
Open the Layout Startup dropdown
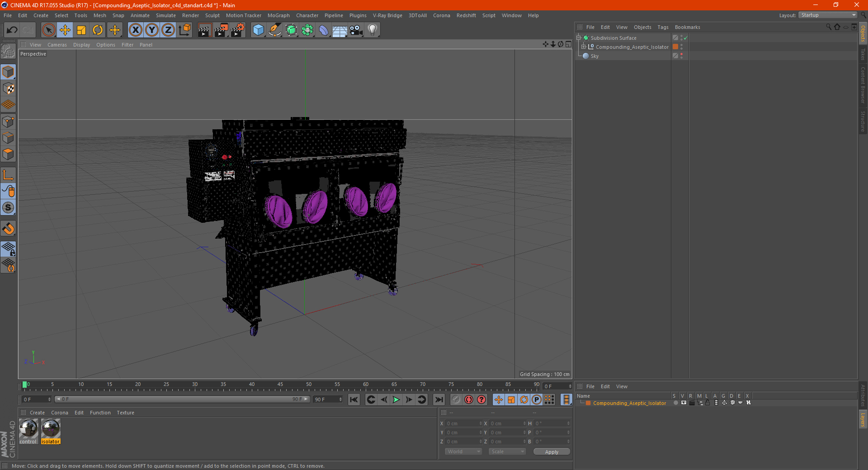[x=828, y=15]
